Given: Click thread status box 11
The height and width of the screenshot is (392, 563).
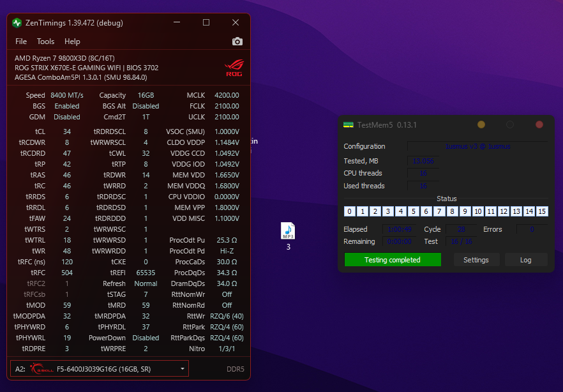Looking at the screenshot, I should click(491, 211).
